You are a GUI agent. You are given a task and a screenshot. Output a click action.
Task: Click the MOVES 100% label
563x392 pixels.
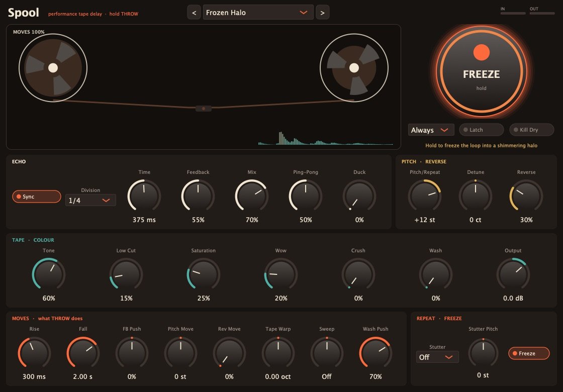tap(29, 32)
